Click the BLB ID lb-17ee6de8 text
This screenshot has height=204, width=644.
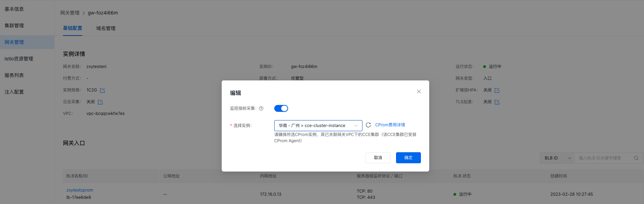[x=79, y=197]
